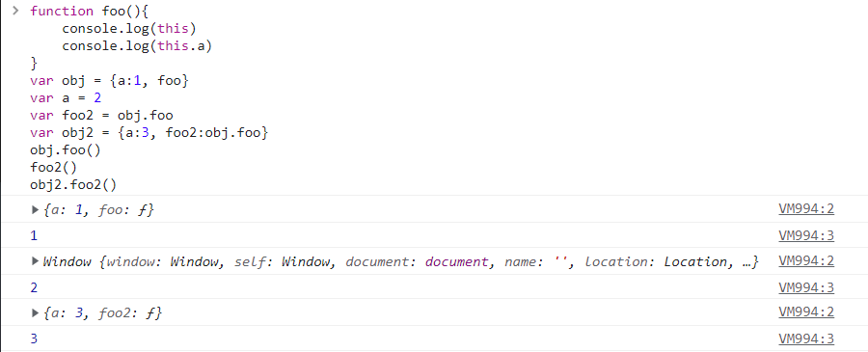This screenshot has height=352, width=868.
Task: Click the 'console.log(this.a)' code line
Action: [x=137, y=46]
